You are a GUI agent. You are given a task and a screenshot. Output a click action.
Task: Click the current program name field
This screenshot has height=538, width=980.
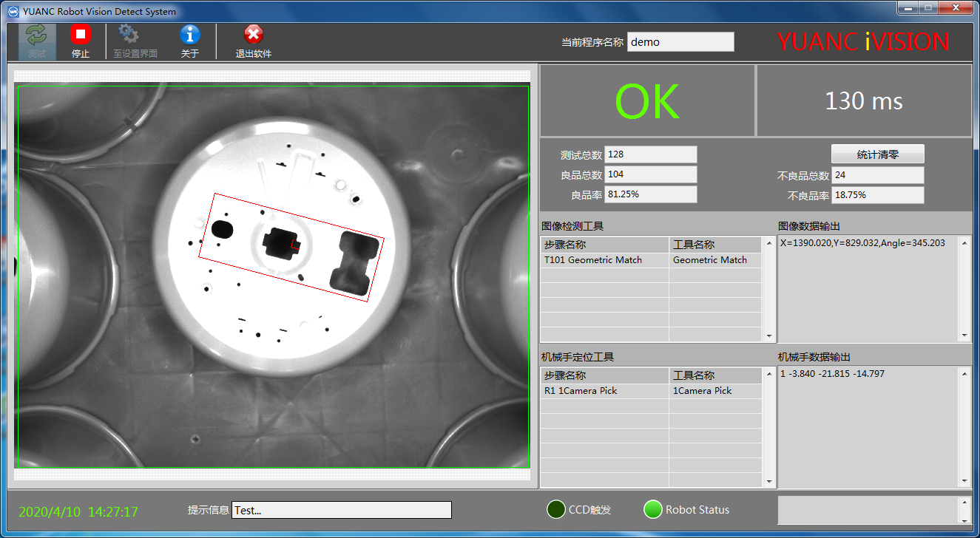[x=680, y=42]
